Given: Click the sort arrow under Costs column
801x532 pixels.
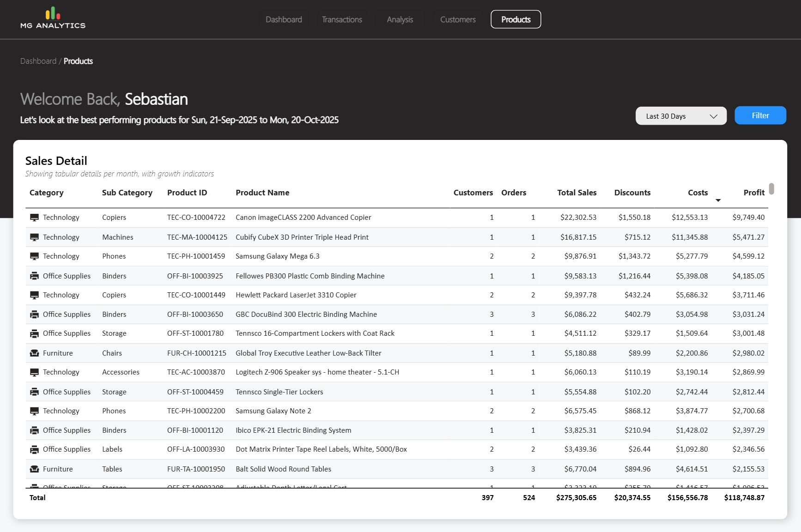Looking at the screenshot, I should 718,200.
